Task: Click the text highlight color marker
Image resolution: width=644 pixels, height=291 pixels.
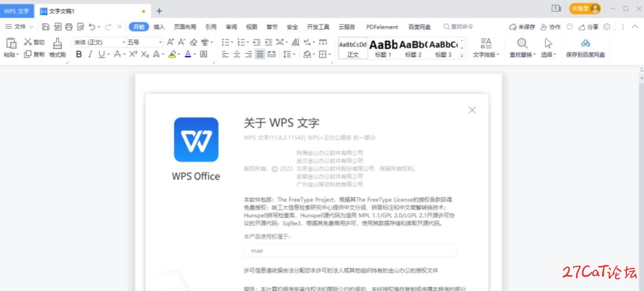Action: 172,54
